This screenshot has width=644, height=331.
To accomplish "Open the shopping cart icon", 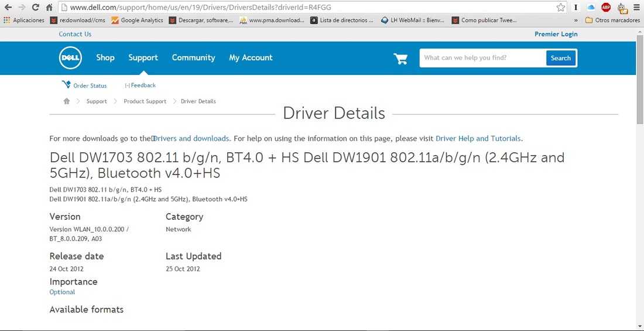I will pyautogui.click(x=400, y=59).
